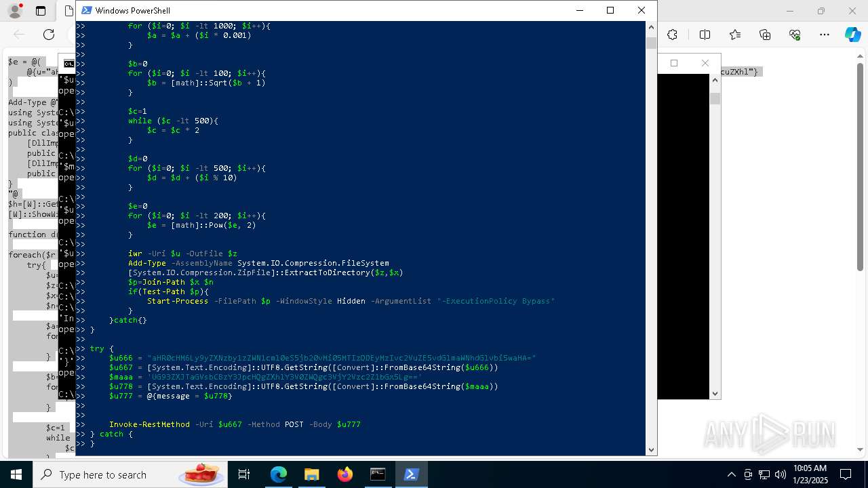
Task: Click the right console's scrollbar thumb
Action: pos(715,98)
